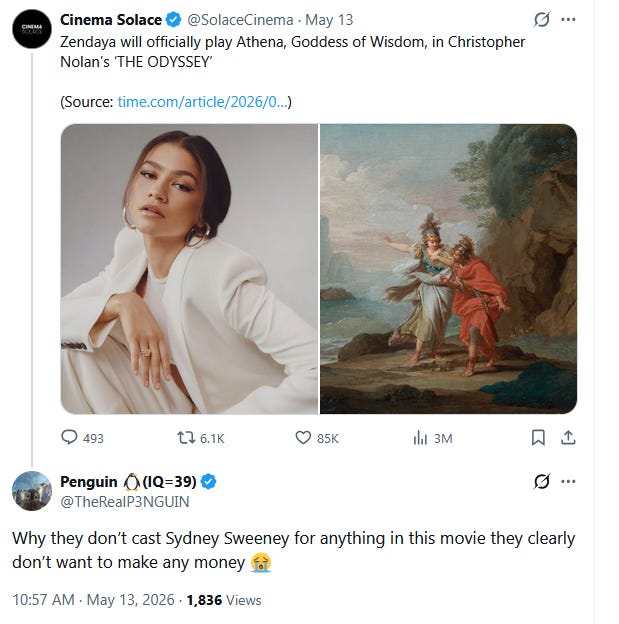View analytics showing 3M views
This screenshot has width=619, height=624.
420,438
